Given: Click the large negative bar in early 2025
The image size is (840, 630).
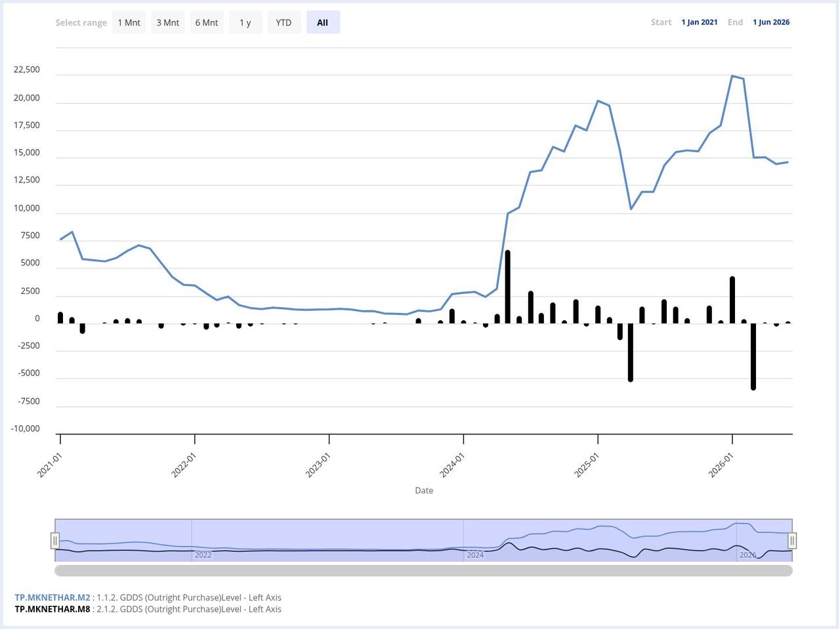Looking at the screenshot, I should click(631, 352).
